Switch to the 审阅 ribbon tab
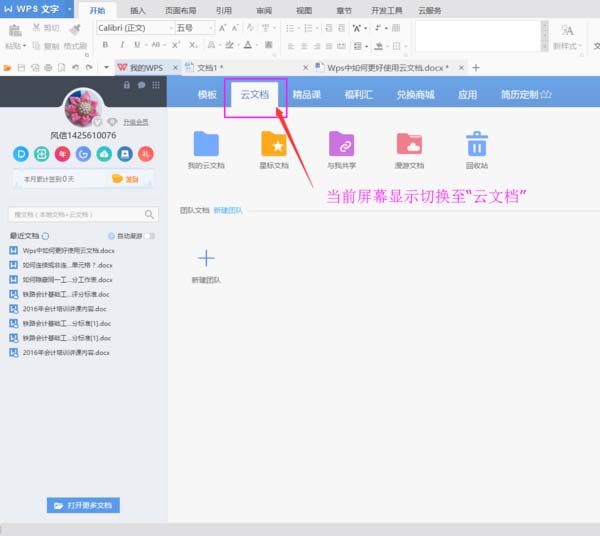Screen dimensions: 600x536 click(x=264, y=11)
